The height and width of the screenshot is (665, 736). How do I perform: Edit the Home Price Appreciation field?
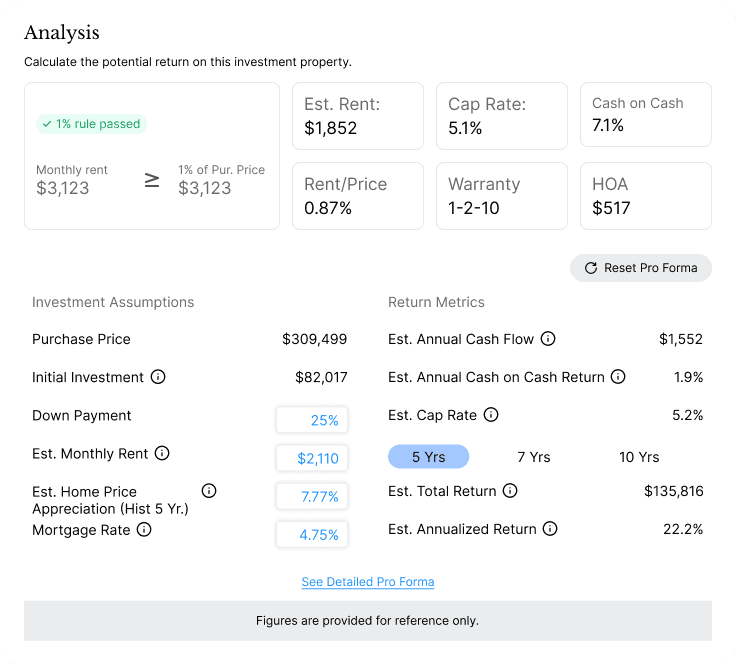312,497
